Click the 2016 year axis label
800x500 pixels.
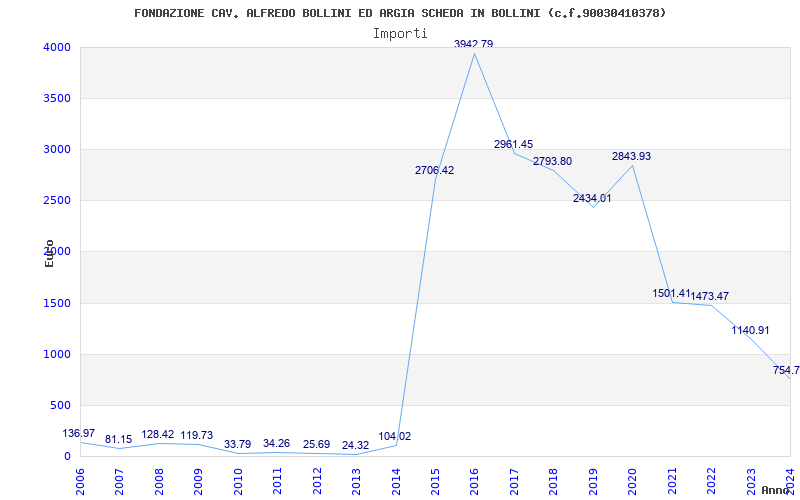[x=474, y=481]
